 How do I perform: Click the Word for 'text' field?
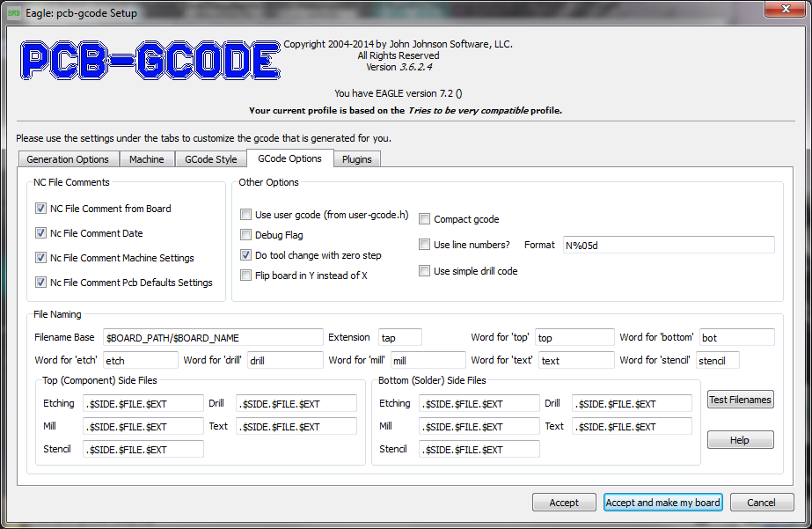(x=576, y=361)
